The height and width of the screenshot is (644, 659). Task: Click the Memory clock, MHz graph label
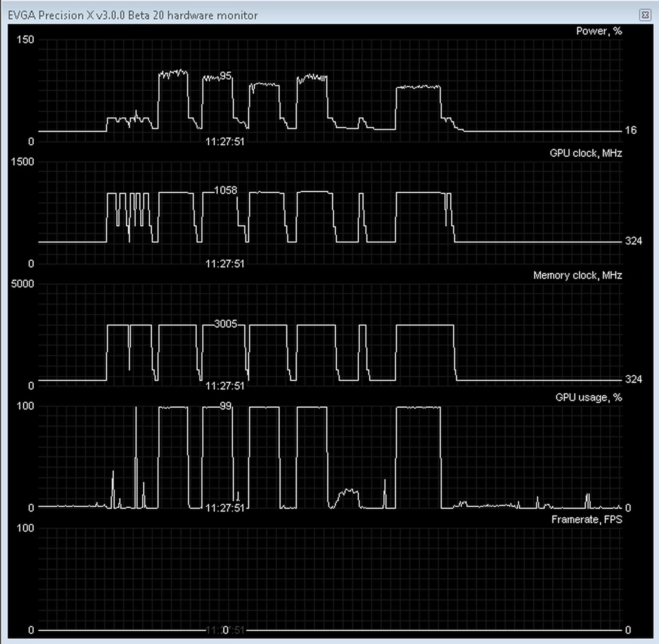click(x=578, y=275)
